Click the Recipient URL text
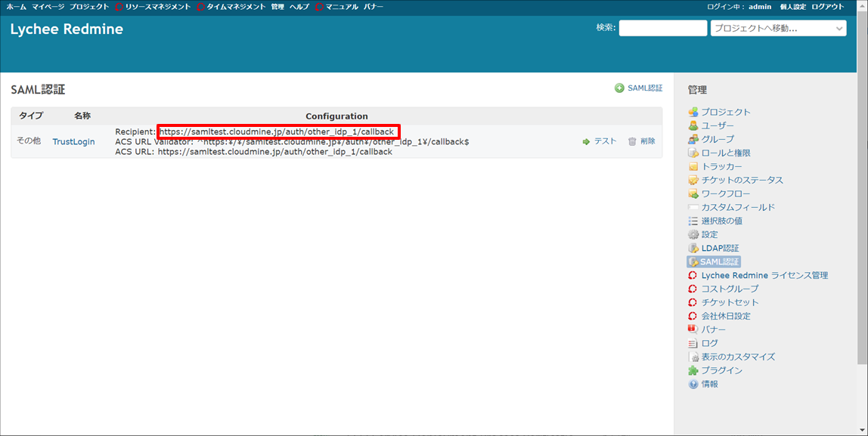Viewport: 868px width, 436px height. (x=276, y=131)
